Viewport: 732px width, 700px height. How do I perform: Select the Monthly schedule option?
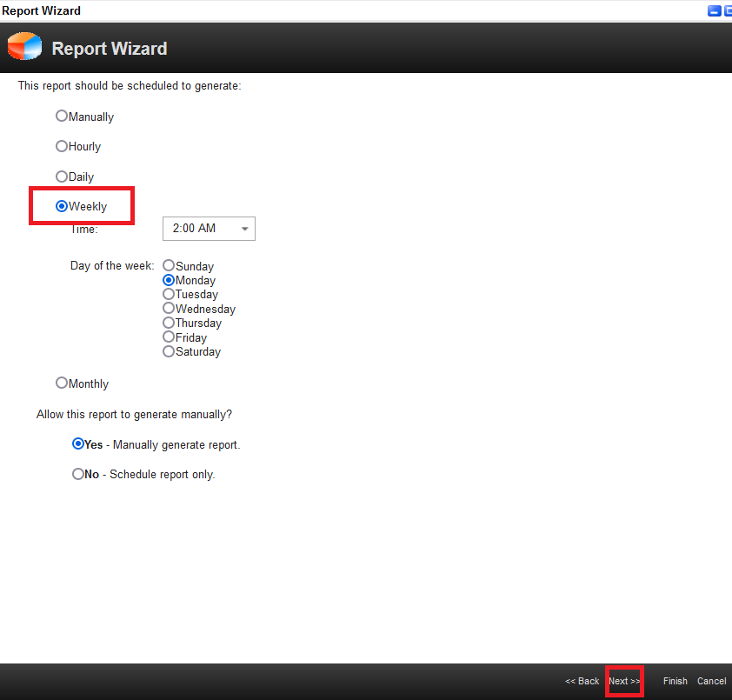point(62,383)
